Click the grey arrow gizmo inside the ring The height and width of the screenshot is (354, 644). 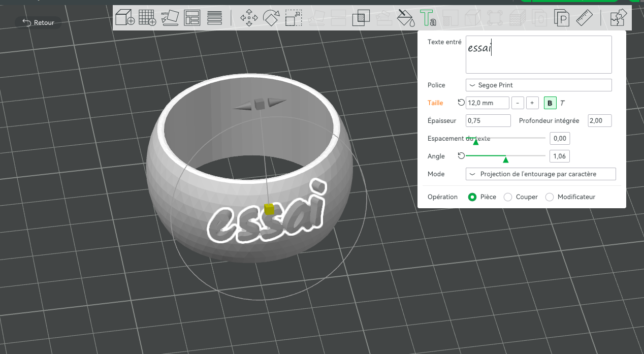pyautogui.click(x=259, y=104)
